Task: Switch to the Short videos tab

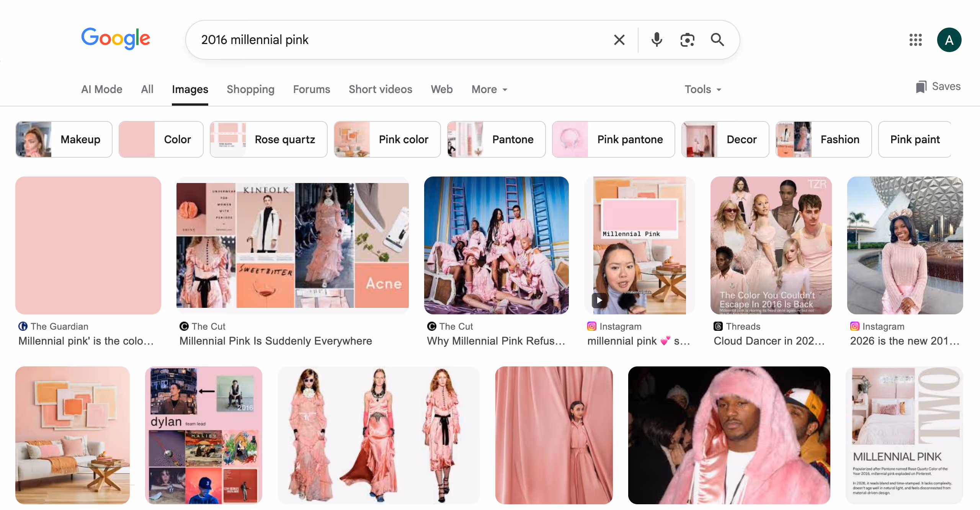Action: [380, 89]
